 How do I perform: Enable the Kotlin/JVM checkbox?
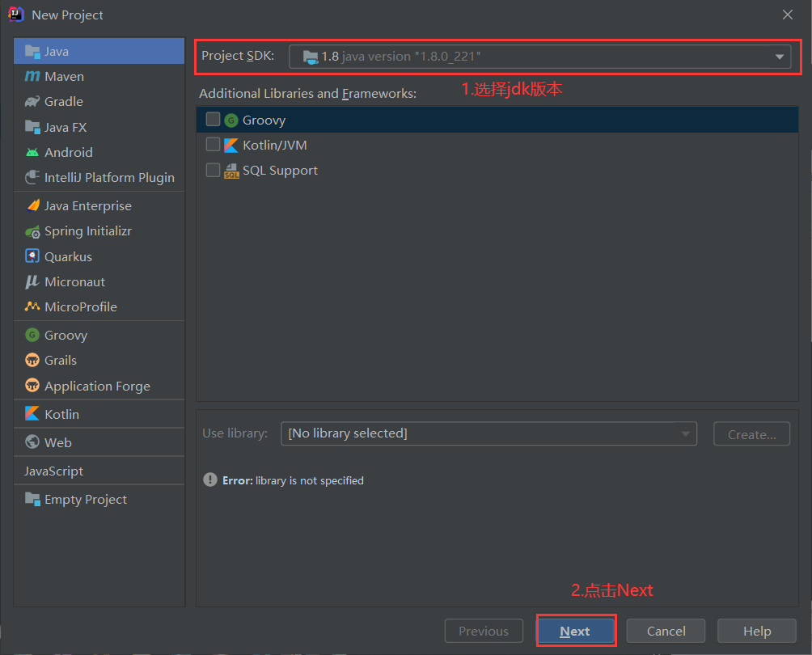pos(213,144)
